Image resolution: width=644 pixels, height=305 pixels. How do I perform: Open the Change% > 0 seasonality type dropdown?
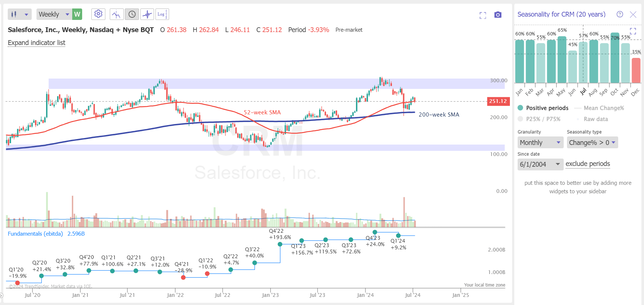coord(592,143)
